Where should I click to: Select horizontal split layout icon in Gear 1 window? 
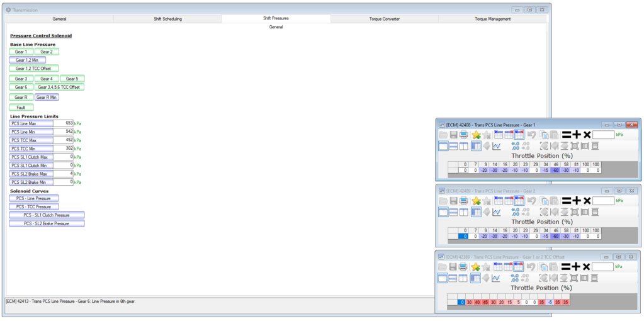[453, 146]
